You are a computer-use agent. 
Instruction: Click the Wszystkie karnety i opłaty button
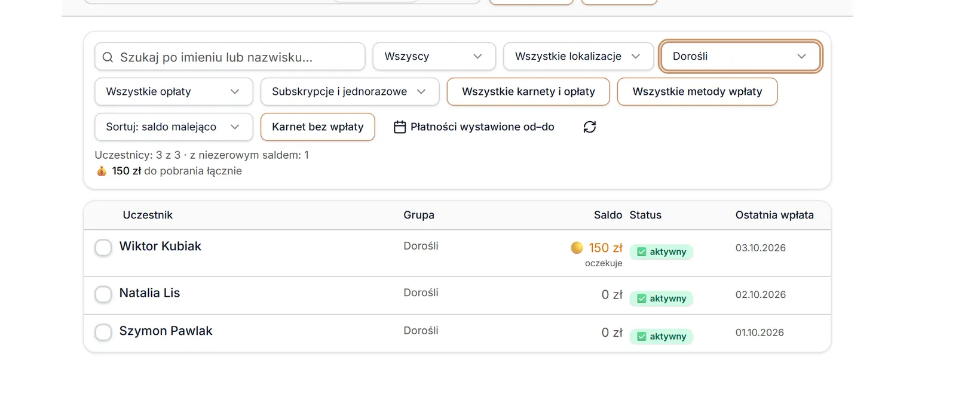click(x=528, y=91)
